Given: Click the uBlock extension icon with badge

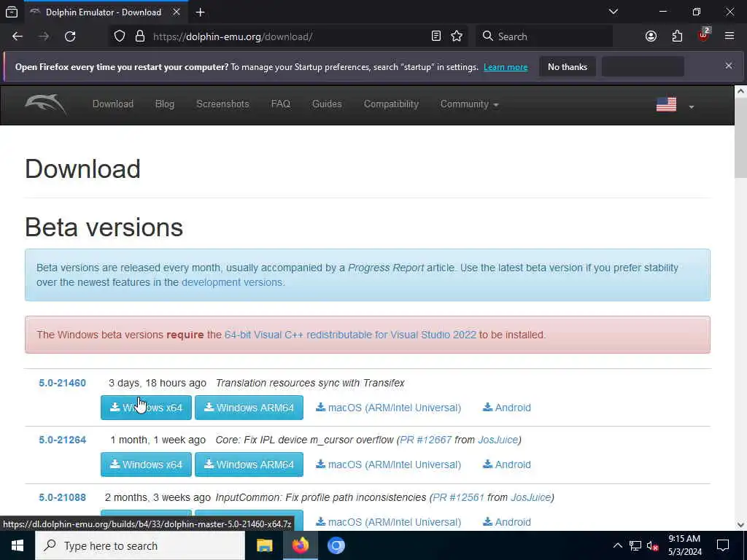Looking at the screenshot, I should click(x=704, y=35).
